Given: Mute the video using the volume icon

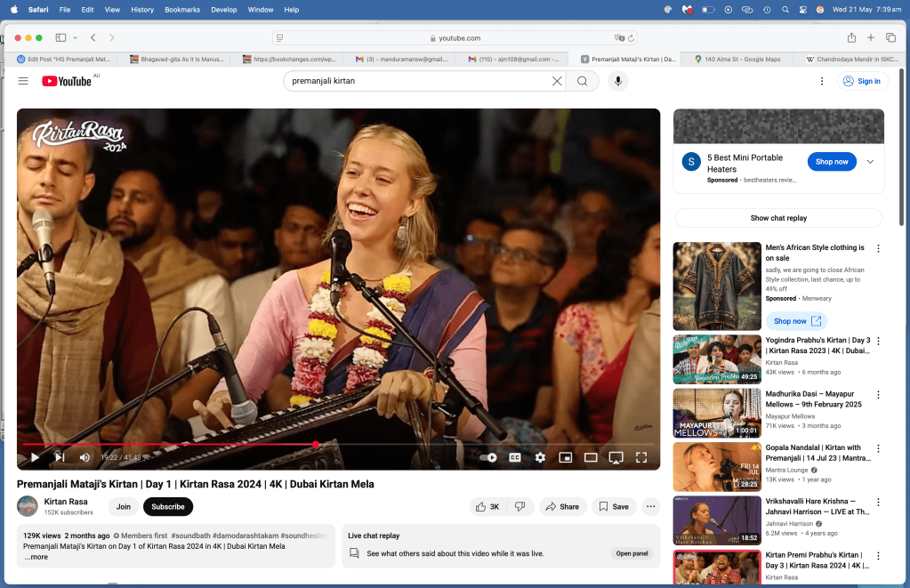Looking at the screenshot, I should [85, 457].
